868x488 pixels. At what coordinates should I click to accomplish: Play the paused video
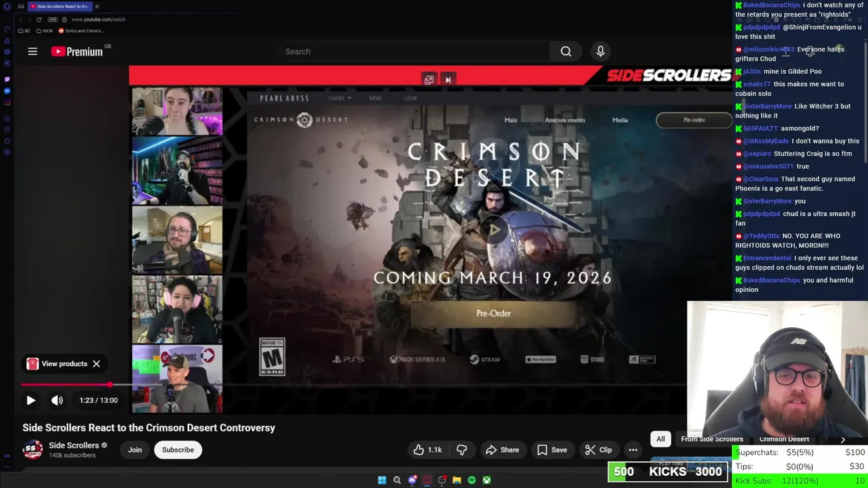click(31, 400)
